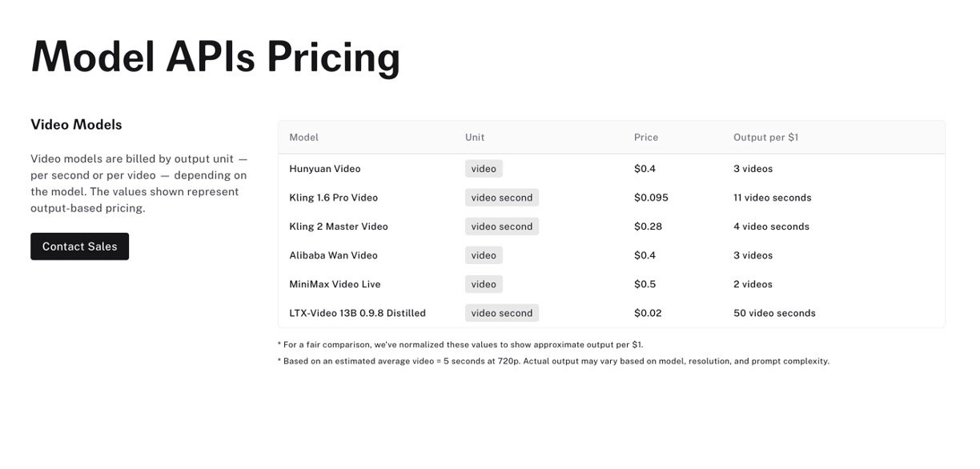Click the Output per $1 column header
980x469 pixels.
pos(765,138)
